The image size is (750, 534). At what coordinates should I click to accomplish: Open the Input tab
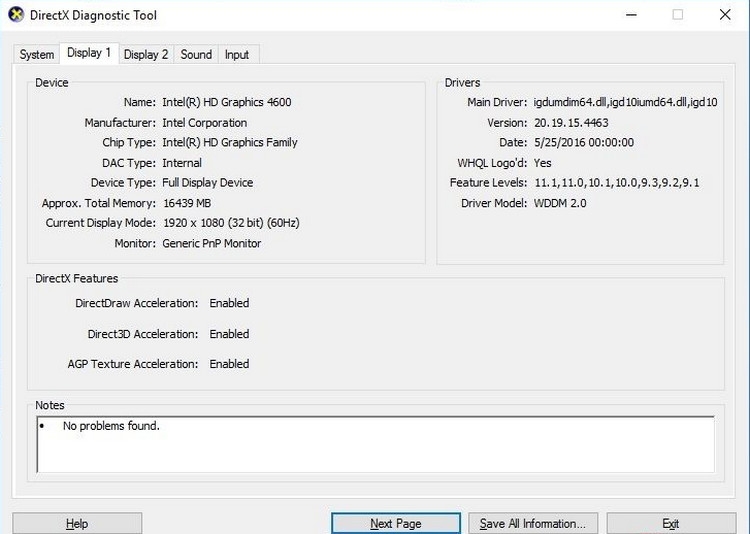[x=237, y=55]
